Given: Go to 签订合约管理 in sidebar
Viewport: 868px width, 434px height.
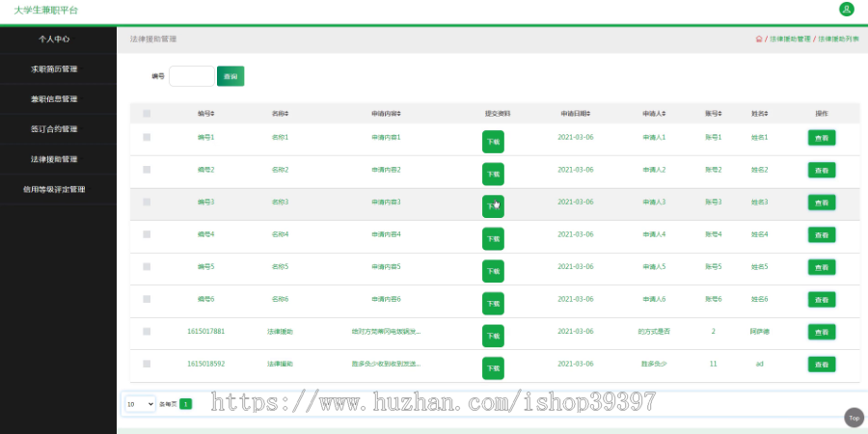Looking at the screenshot, I should point(54,129).
